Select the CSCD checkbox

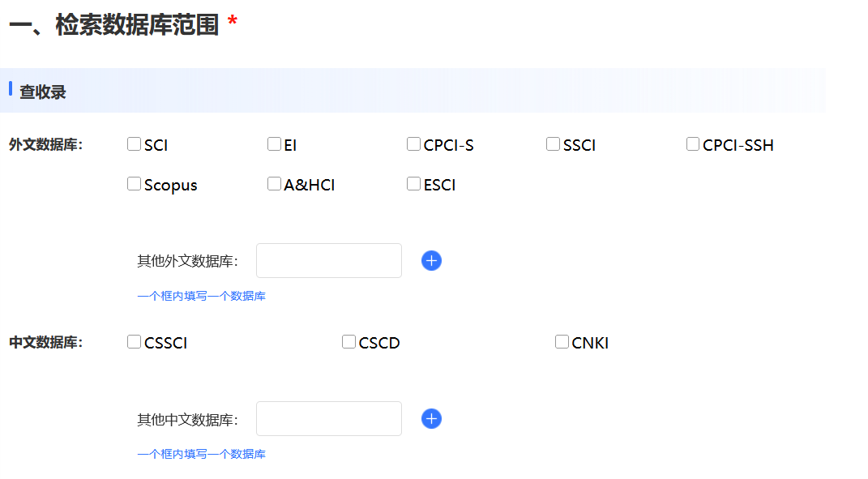coord(349,342)
